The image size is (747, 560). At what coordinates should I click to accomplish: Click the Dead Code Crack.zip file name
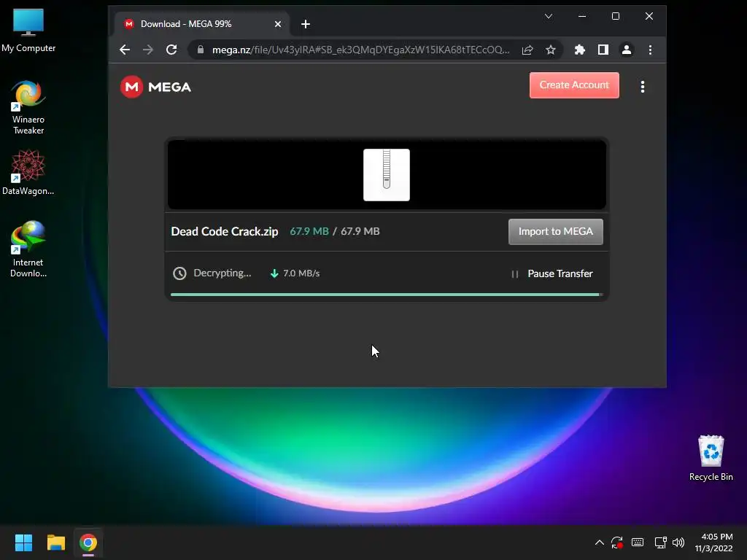coord(225,231)
